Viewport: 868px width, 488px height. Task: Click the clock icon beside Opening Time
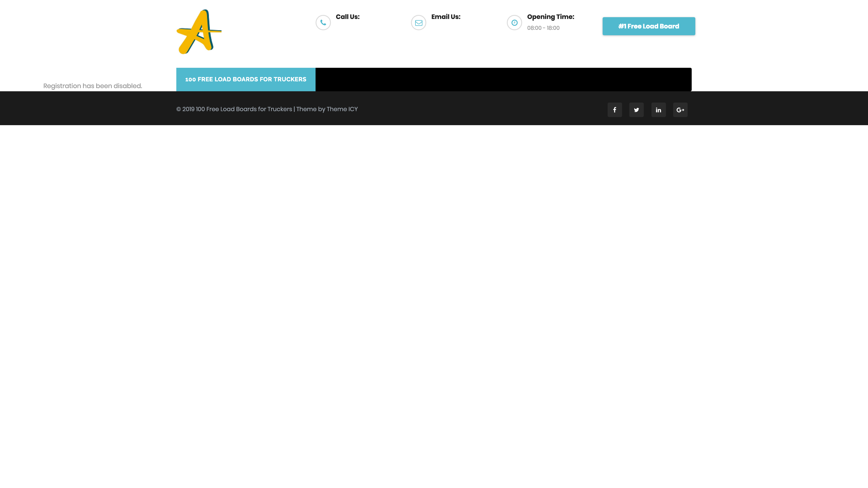pyautogui.click(x=514, y=23)
